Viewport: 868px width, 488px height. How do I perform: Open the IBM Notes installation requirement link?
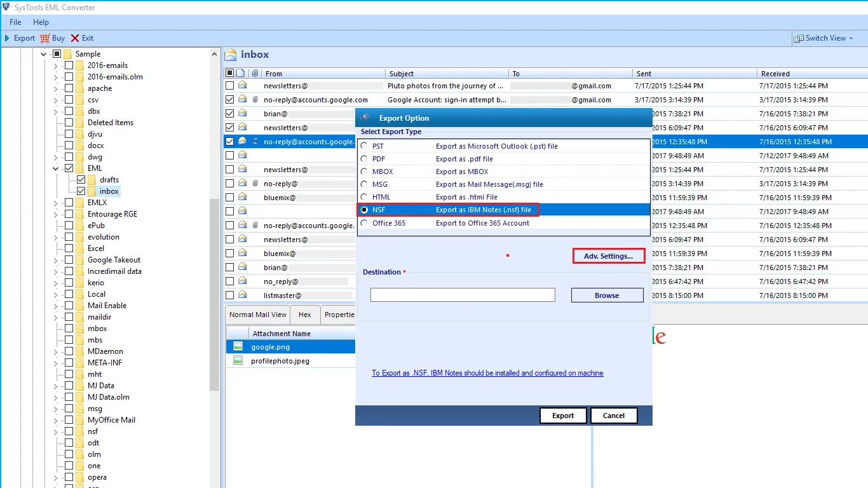[x=487, y=373]
